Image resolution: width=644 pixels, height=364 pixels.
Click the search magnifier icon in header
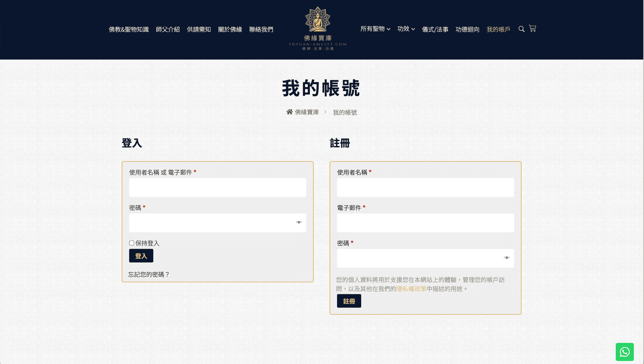(x=521, y=29)
